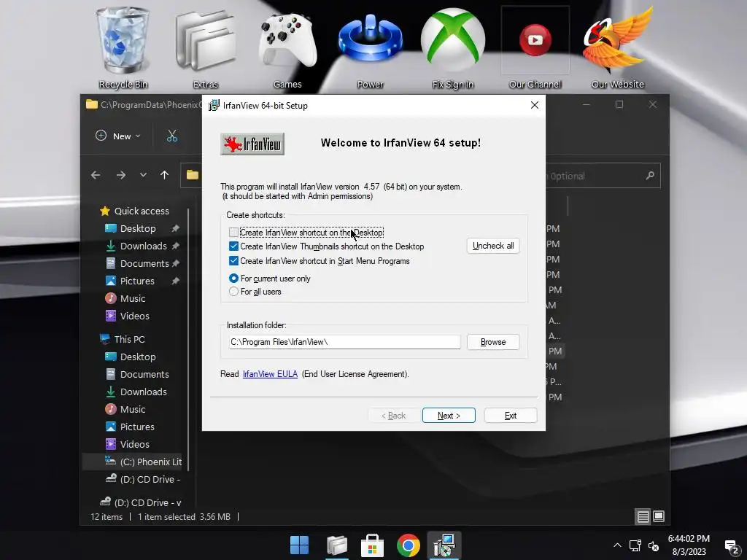
Task: Click the File Explorer search box
Action: point(603,176)
